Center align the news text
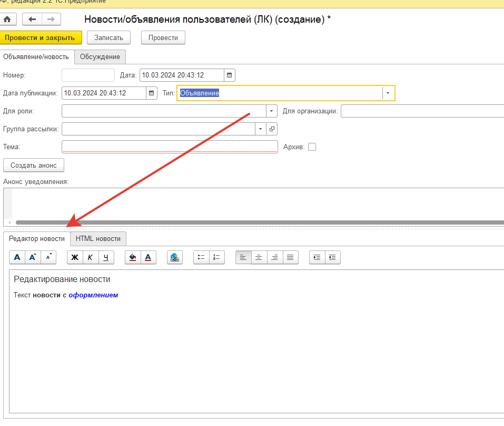 point(259,257)
